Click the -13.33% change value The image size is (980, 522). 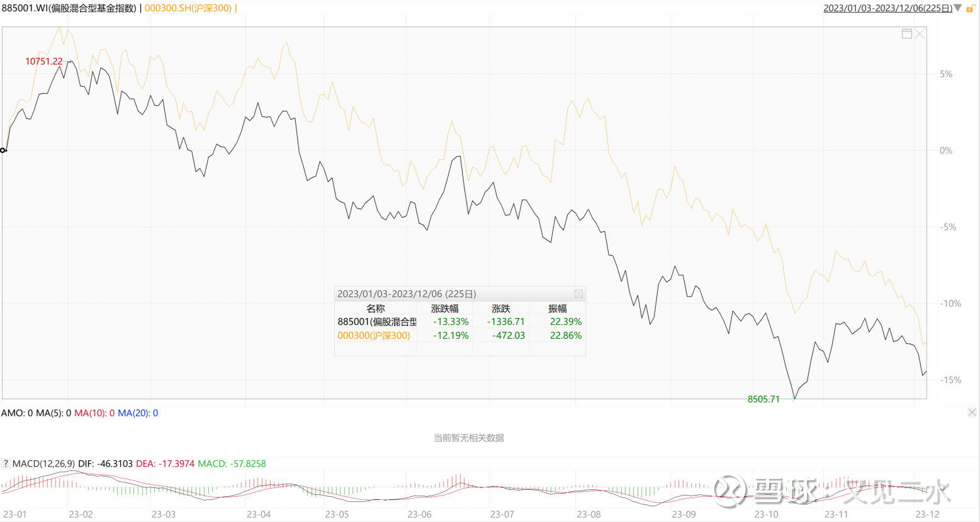coord(451,322)
